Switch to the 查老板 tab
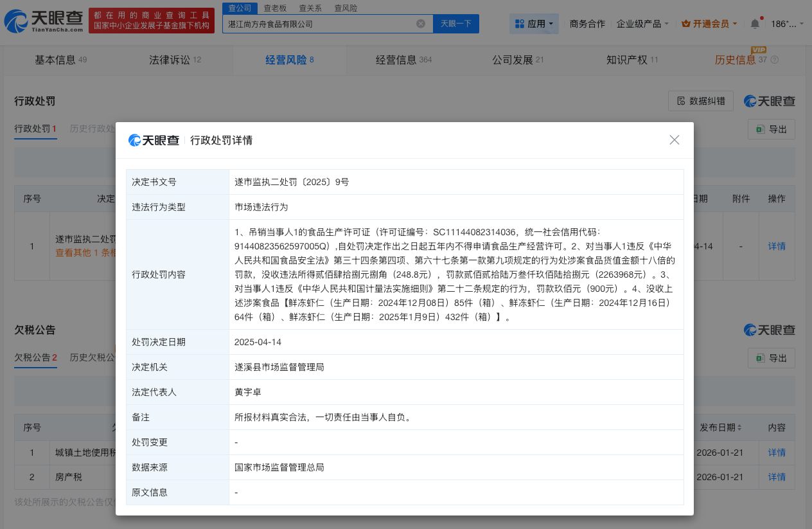The image size is (812, 529). click(275, 8)
